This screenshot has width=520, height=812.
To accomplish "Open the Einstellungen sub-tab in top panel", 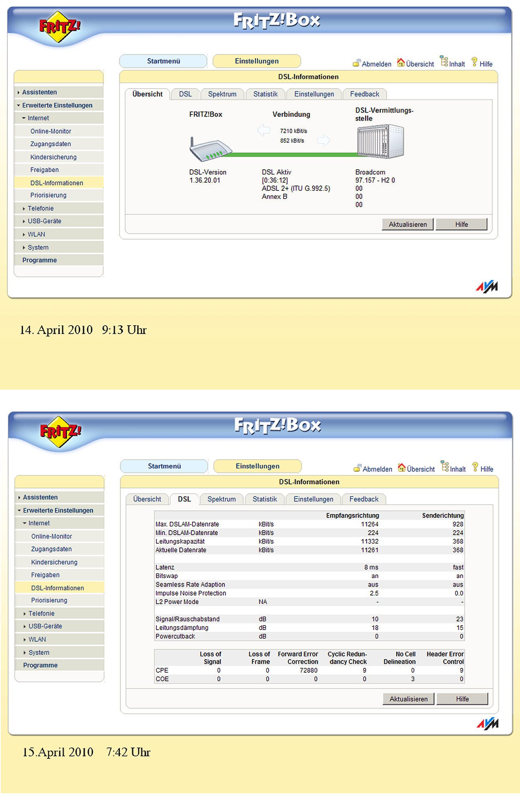I will (314, 94).
